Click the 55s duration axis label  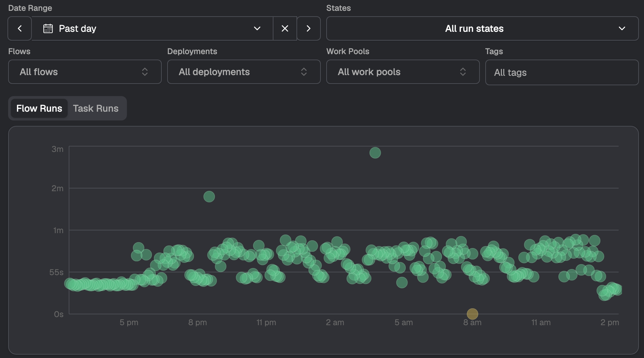coord(56,272)
